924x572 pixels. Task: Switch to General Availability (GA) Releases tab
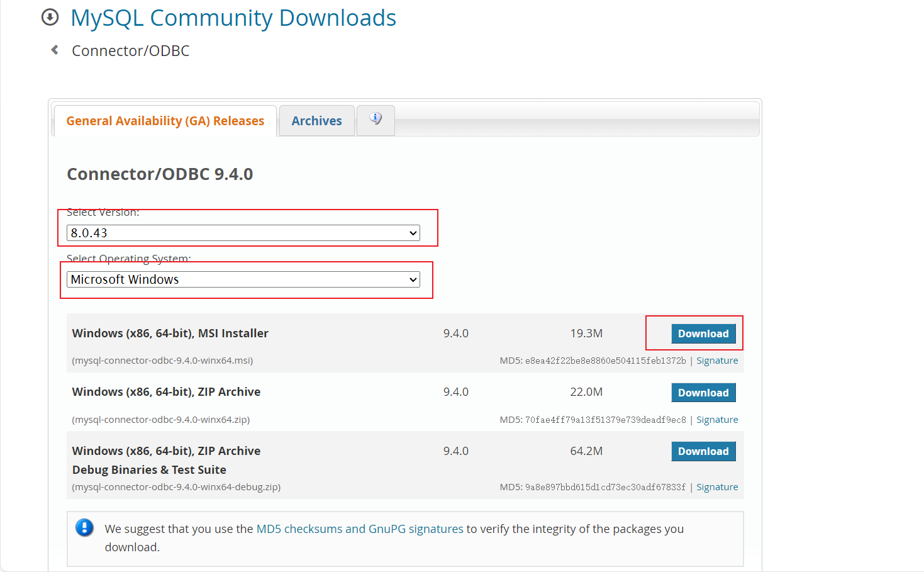point(165,121)
